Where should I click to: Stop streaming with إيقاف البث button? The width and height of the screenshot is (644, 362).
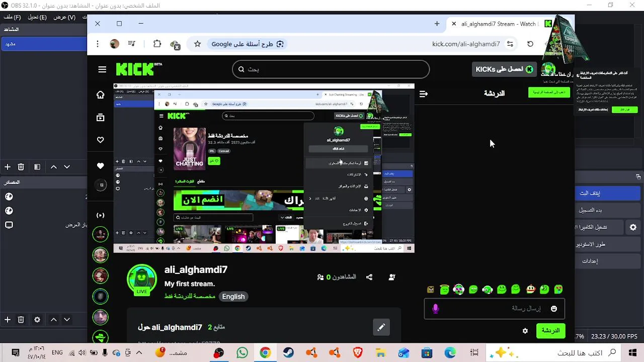click(x=607, y=193)
